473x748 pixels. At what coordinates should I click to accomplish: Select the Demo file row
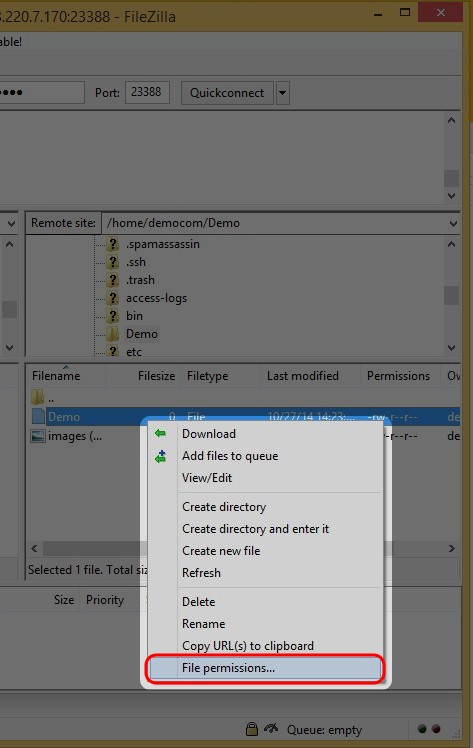243,416
